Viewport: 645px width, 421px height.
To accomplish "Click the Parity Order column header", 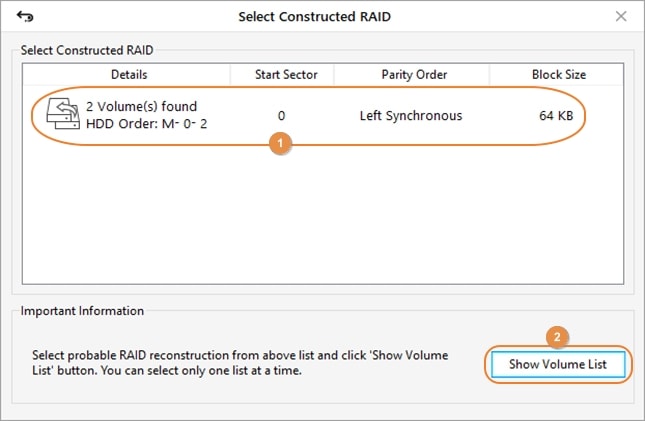I will (413, 75).
